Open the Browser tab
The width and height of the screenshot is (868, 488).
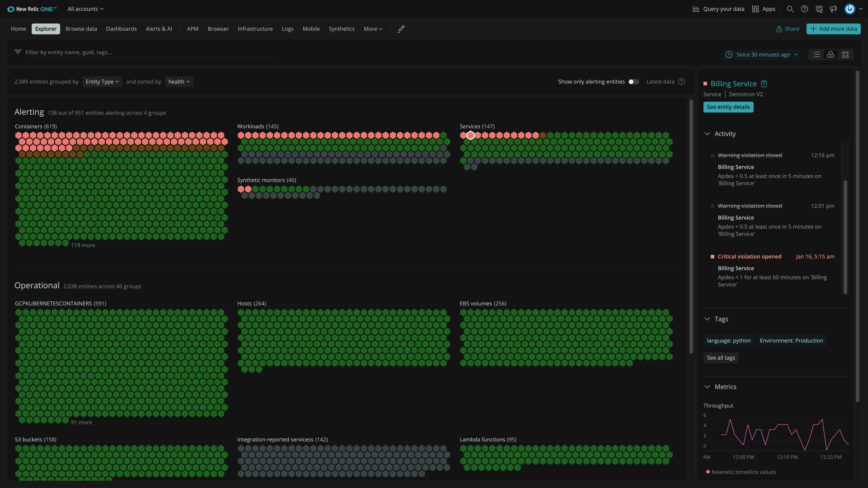(218, 29)
